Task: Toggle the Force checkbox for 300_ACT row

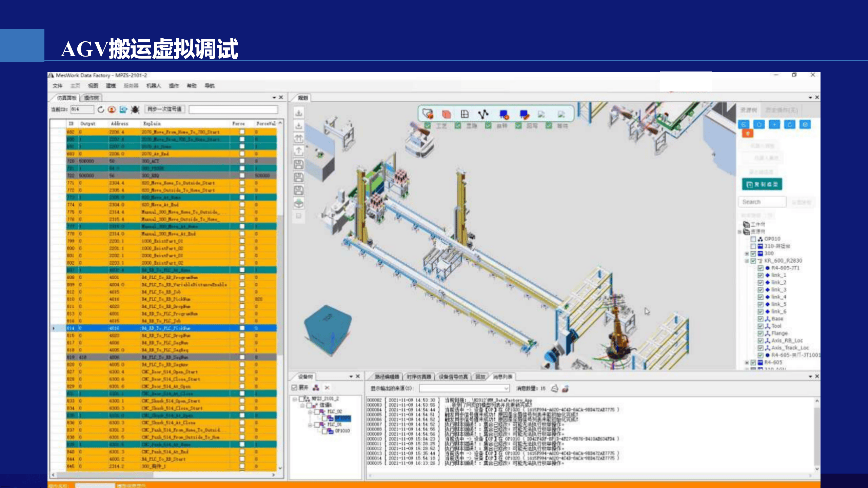Action: [x=242, y=161]
